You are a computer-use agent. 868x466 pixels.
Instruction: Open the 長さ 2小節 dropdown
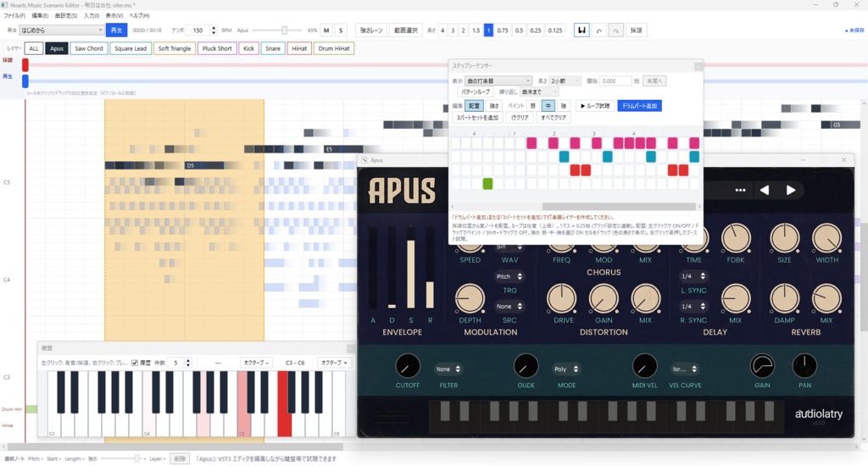click(565, 80)
